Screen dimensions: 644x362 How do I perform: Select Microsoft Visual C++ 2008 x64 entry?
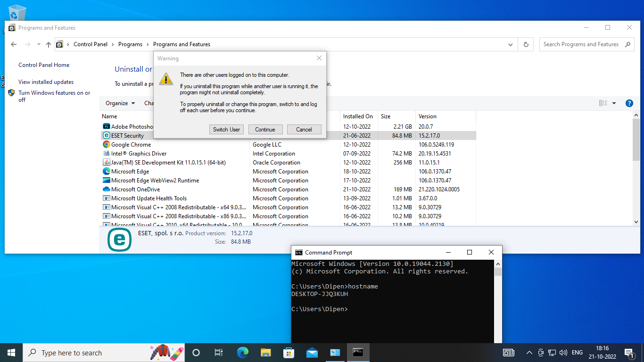[x=179, y=207]
